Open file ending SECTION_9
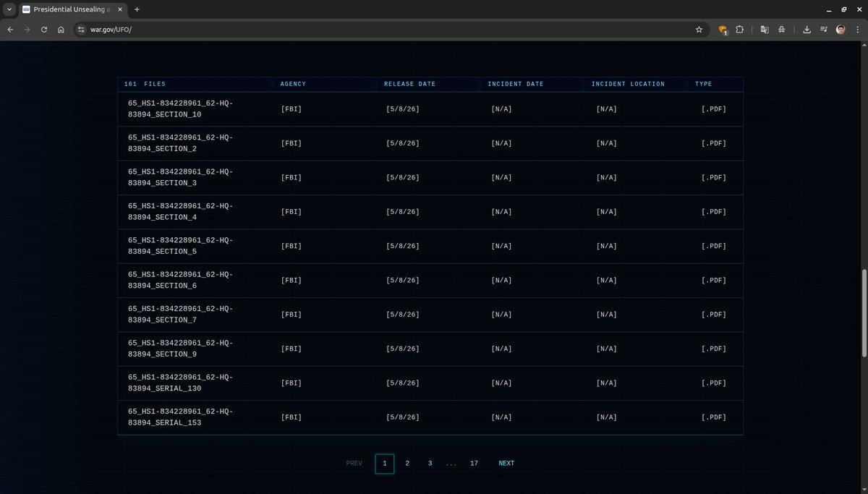 (180, 349)
